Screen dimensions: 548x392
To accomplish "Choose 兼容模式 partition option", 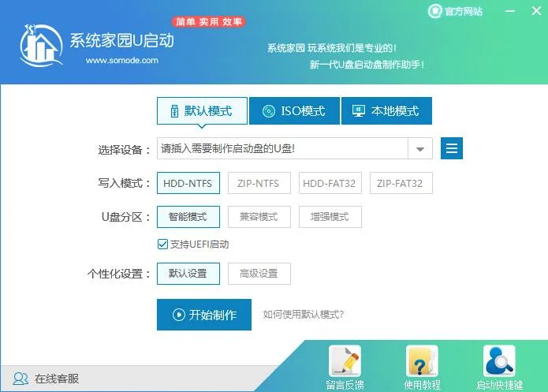I will (x=259, y=216).
